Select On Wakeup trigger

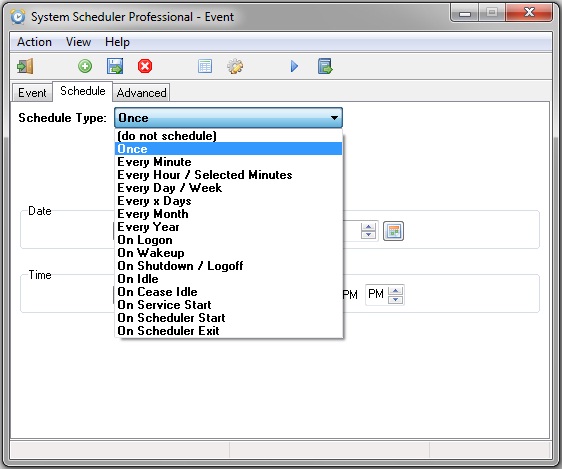point(229,253)
